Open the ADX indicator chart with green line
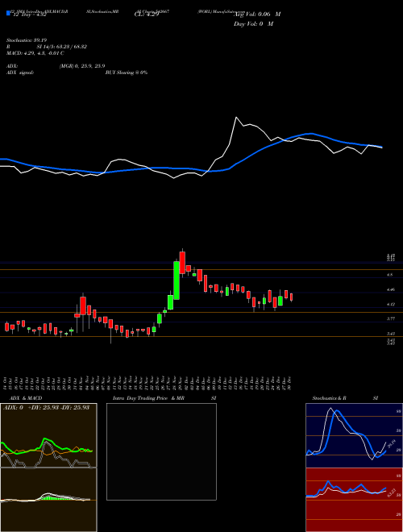 coord(48,435)
